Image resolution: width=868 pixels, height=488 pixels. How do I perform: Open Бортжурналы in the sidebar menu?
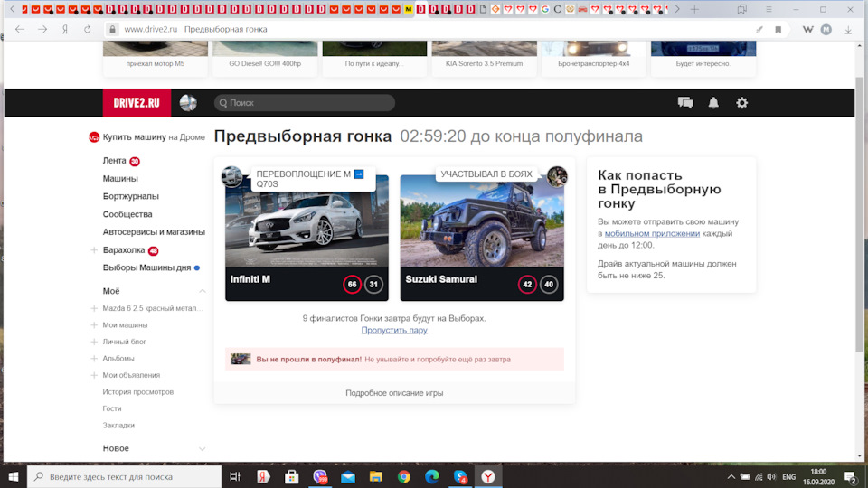(x=130, y=196)
